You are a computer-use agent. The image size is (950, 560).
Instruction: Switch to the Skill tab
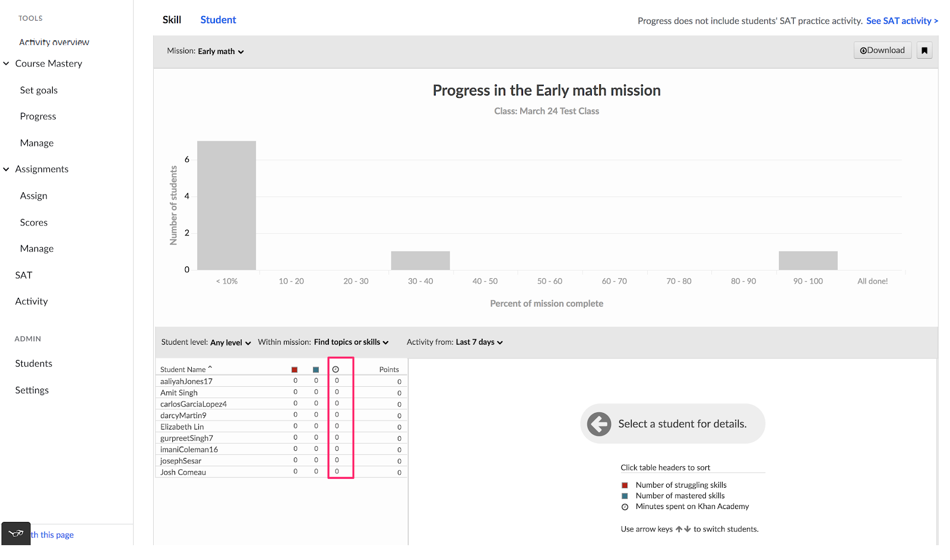coord(172,20)
